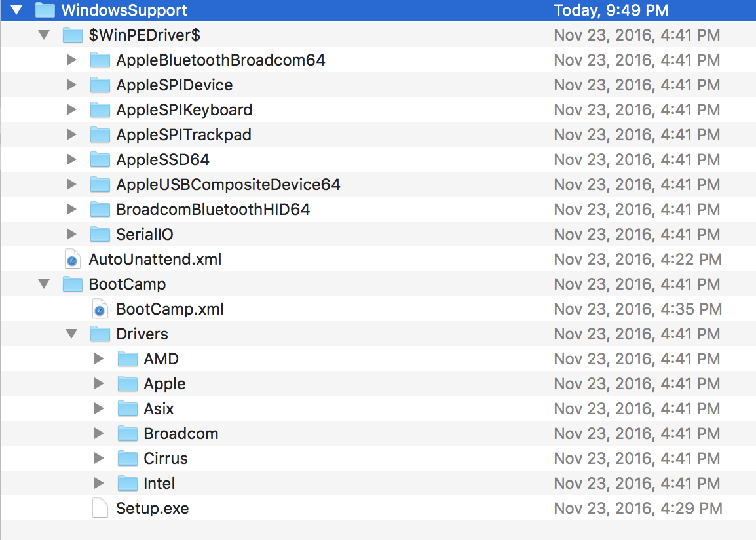Expand the AppleSSD64 folder triangle
Screen dimensions: 756x540
tap(71, 160)
